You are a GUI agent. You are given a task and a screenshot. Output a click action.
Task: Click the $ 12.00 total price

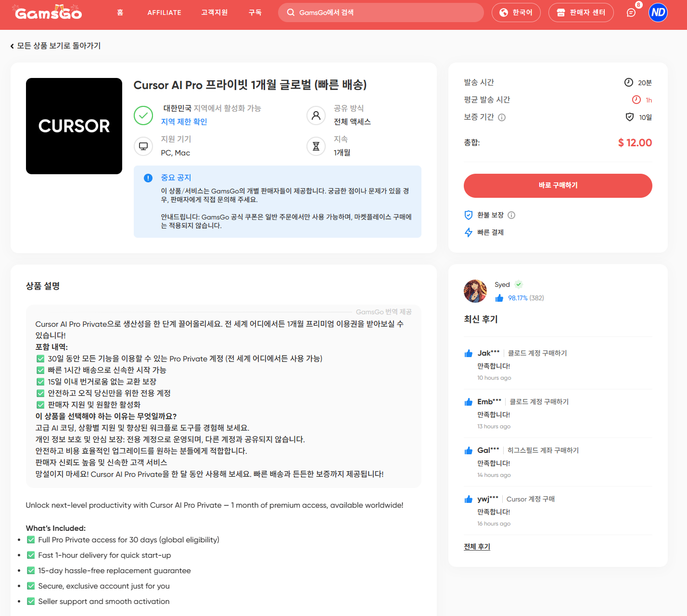tap(635, 143)
